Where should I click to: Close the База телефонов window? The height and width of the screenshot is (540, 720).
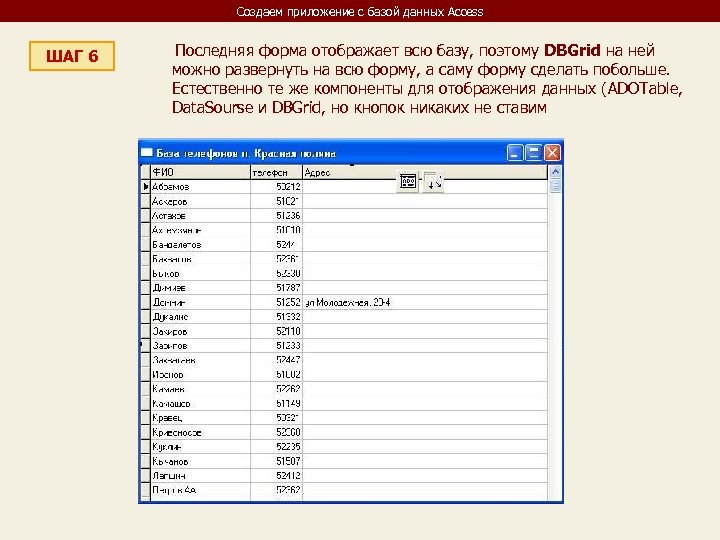coord(552,152)
